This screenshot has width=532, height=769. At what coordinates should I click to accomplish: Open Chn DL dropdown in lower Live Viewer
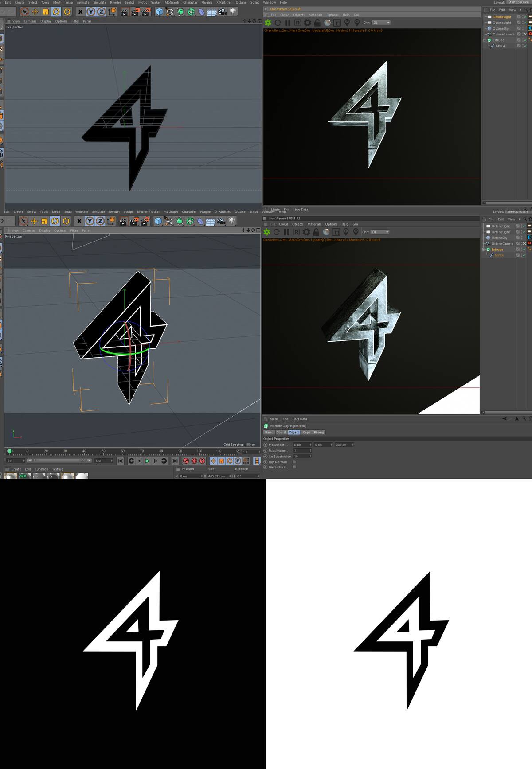click(381, 232)
